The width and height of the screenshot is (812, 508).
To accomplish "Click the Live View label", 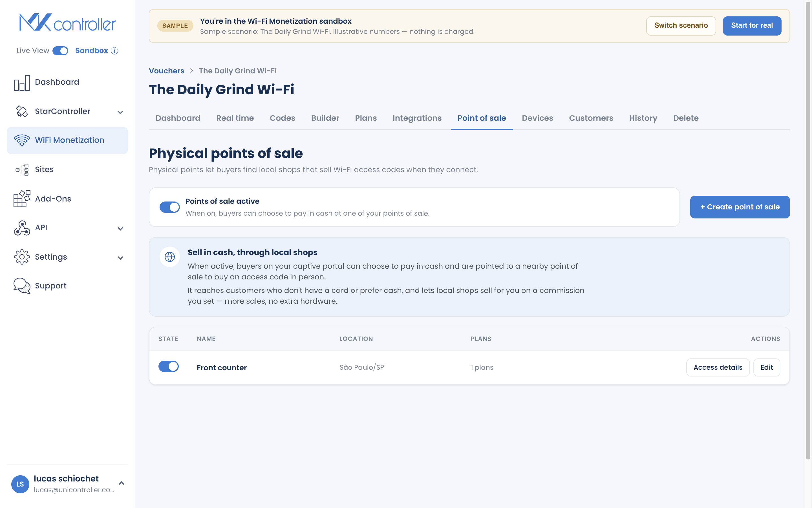I will coord(33,51).
